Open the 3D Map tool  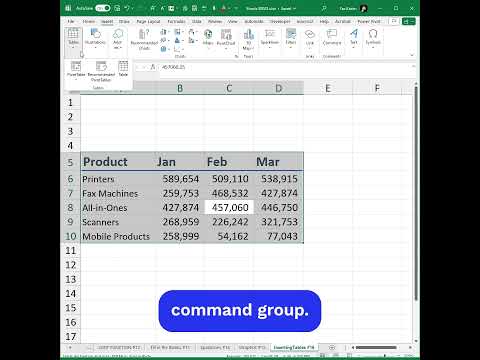click(248, 39)
